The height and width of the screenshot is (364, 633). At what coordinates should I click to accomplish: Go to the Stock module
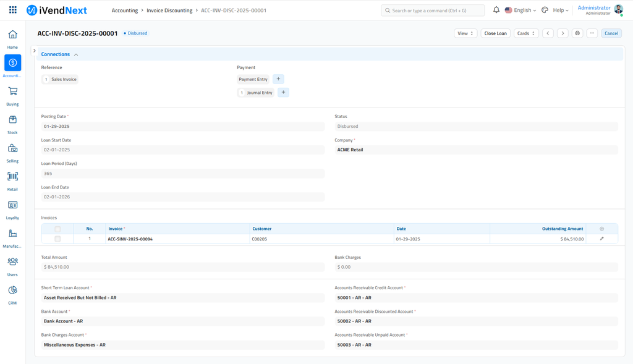click(x=12, y=120)
